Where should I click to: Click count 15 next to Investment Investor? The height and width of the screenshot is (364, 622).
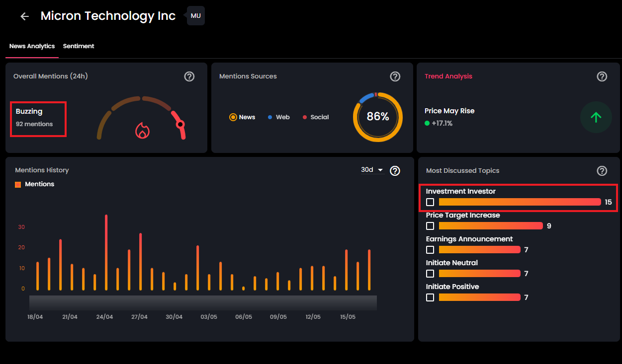tap(609, 202)
